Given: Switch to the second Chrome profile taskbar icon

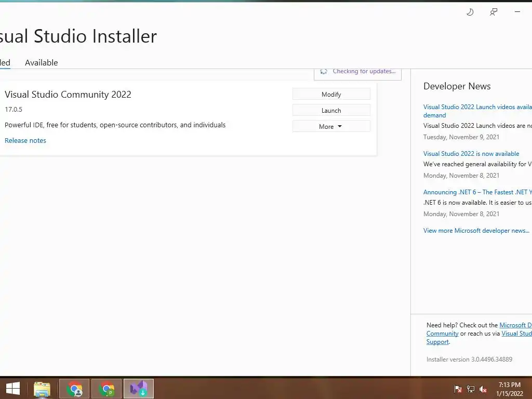Looking at the screenshot, I should [x=107, y=389].
